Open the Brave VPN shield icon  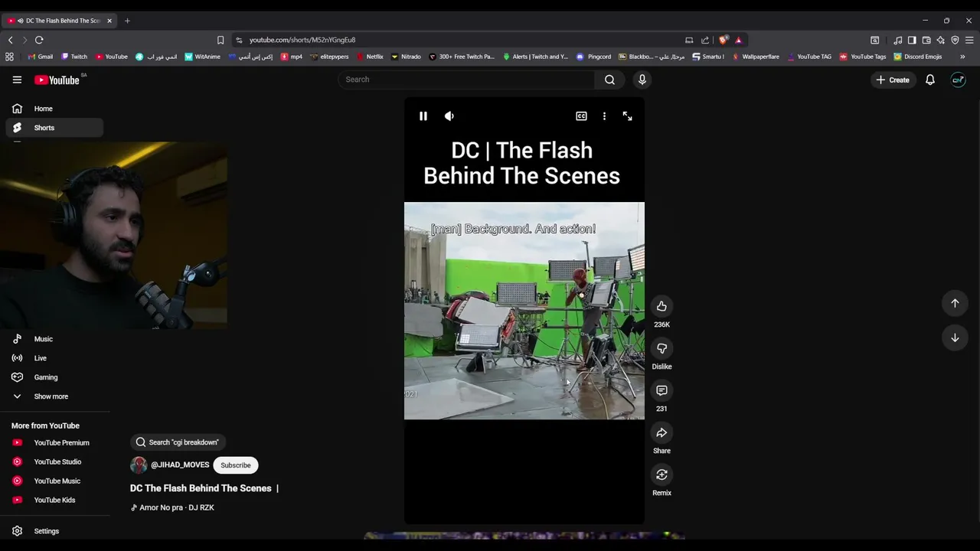point(955,40)
